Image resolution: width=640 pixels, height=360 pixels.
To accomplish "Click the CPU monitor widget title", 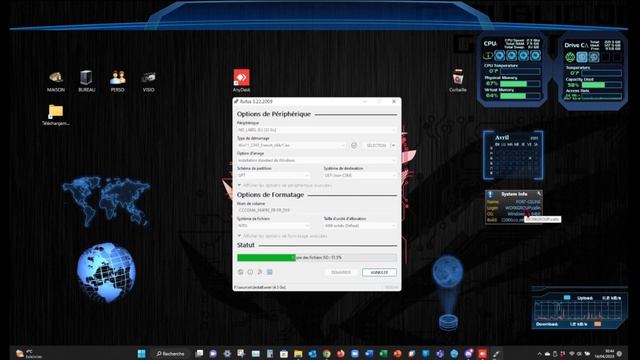I will pos(490,43).
